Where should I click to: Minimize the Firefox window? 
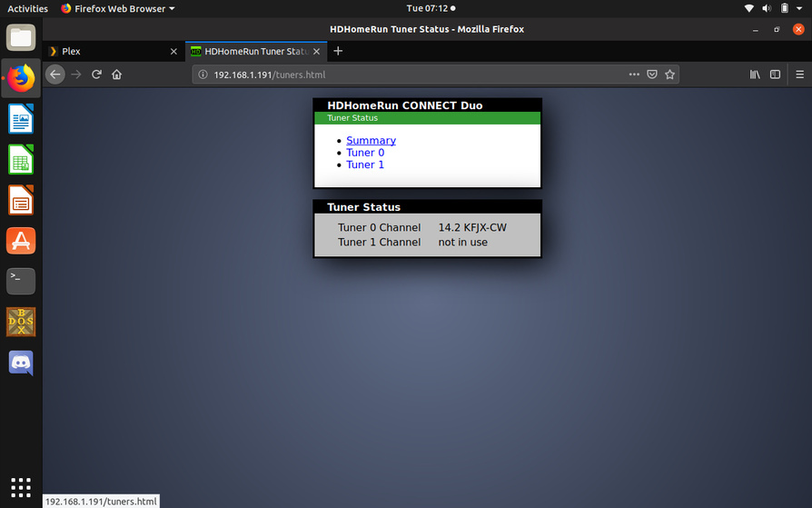756,29
